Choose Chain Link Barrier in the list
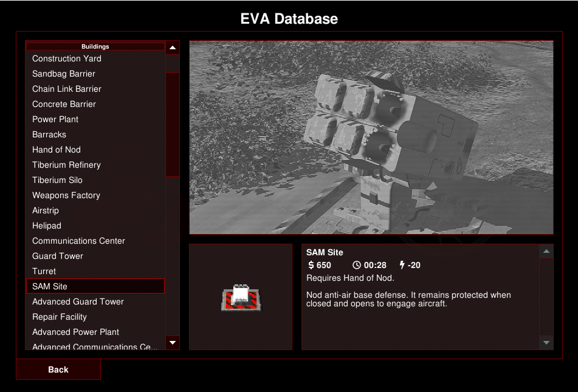Screen dimensions: 578x392 coord(95,89)
